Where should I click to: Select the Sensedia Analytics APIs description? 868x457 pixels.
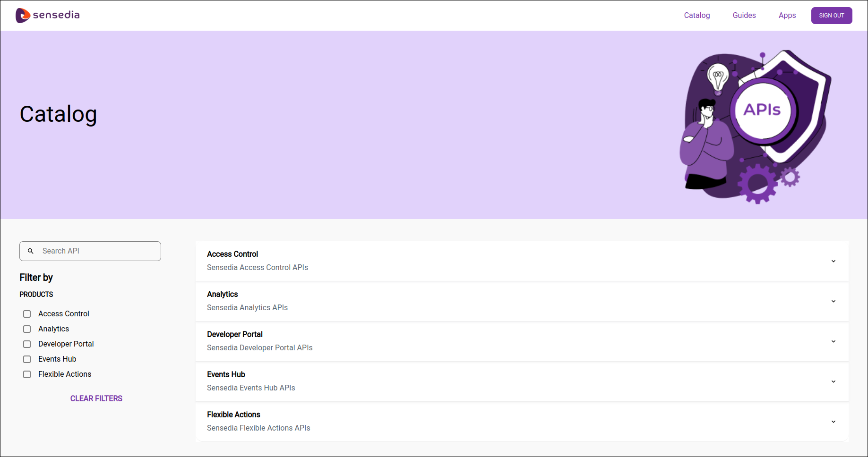[247, 307]
